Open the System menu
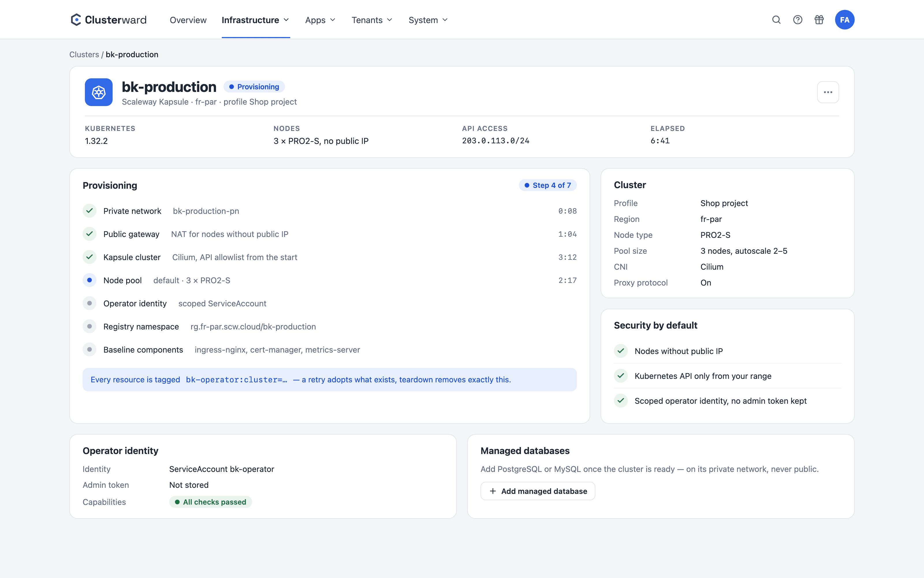The image size is (924, 578). (428, 20)
